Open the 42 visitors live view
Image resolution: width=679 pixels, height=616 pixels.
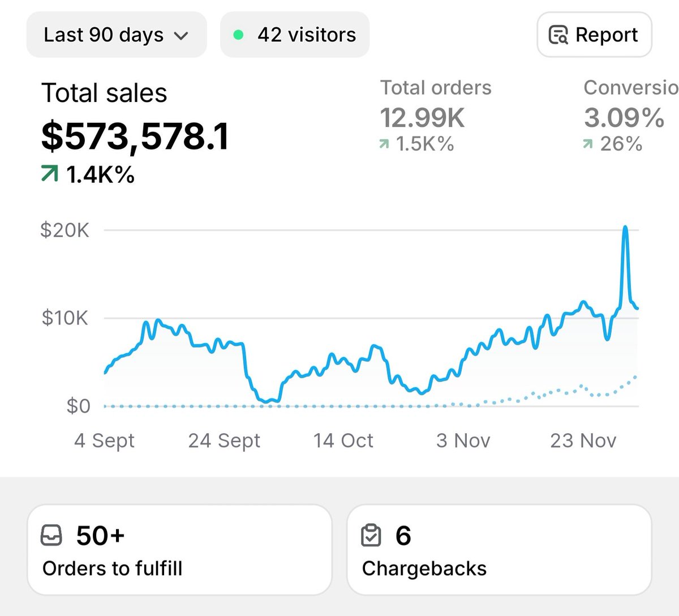(x=295, y=35)
